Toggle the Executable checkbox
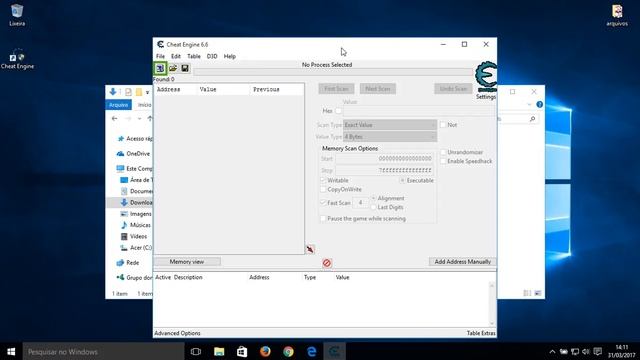 [402, 180]
